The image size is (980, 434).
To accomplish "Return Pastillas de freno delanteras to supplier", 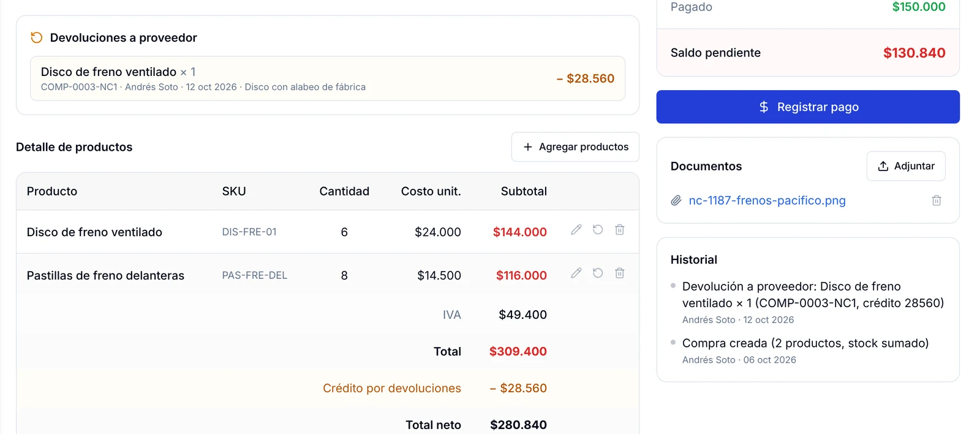I will 598,273.
